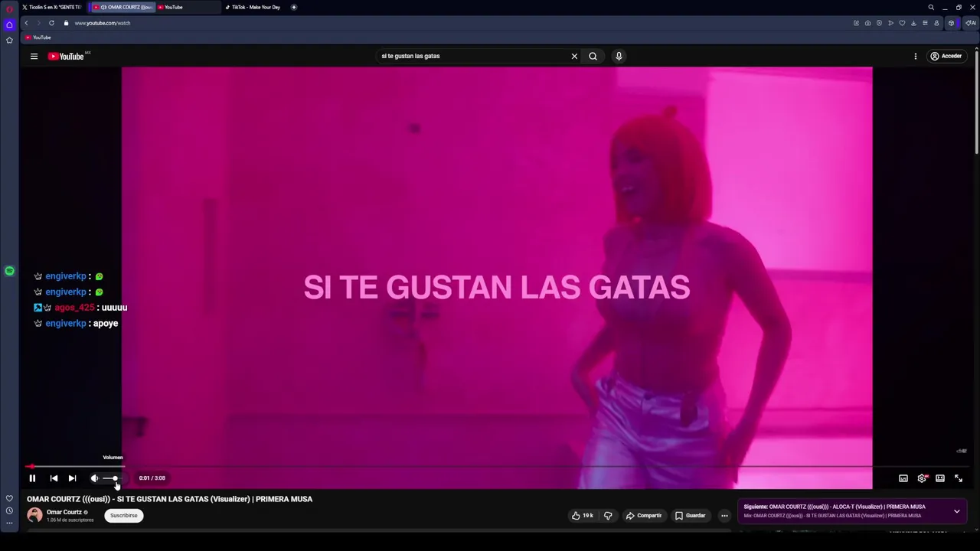Open the player settings gear
The height and width of the screenshot is (551, 980).
(x=922, y=478)
